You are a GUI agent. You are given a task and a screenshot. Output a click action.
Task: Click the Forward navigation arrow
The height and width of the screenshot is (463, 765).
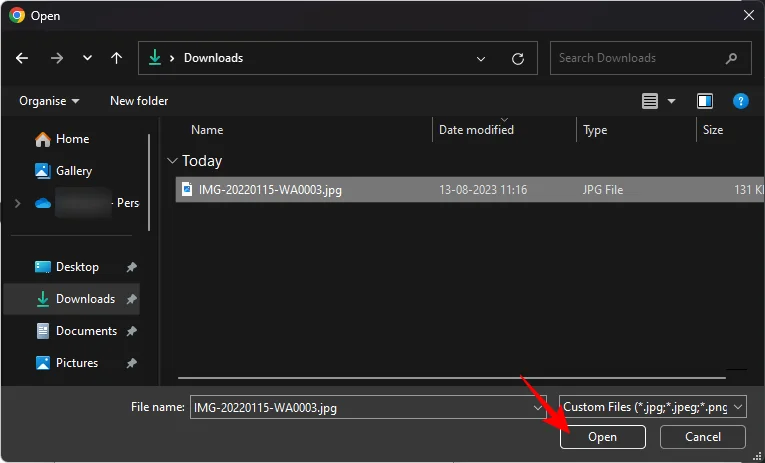click(56, 58)
